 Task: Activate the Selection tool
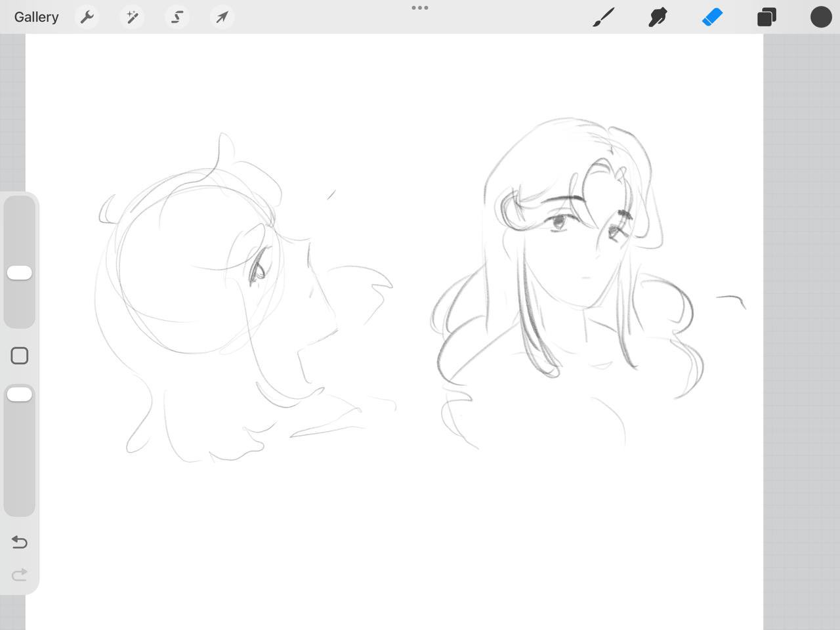(177, 17)
